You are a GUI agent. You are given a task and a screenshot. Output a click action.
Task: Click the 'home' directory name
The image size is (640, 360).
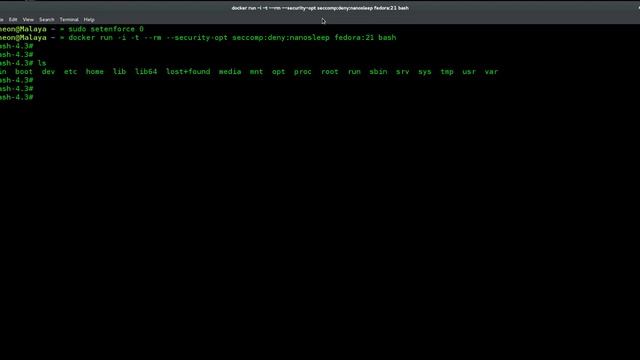[95, 71]
